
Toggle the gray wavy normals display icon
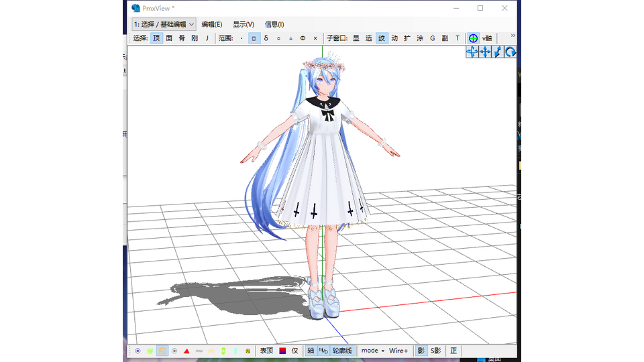point(199,351)
